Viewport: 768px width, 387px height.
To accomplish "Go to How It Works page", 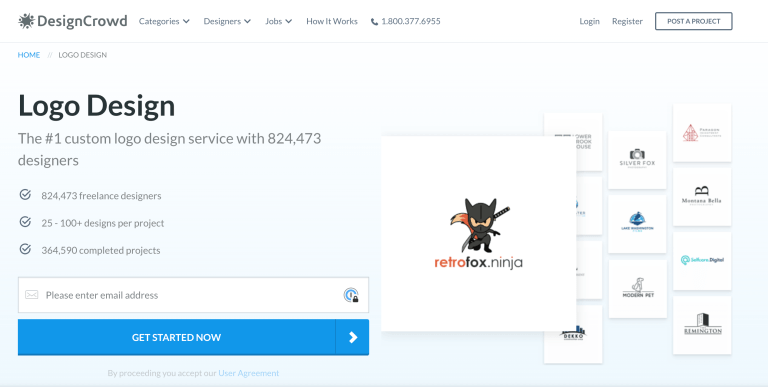I will click(332, 21).
